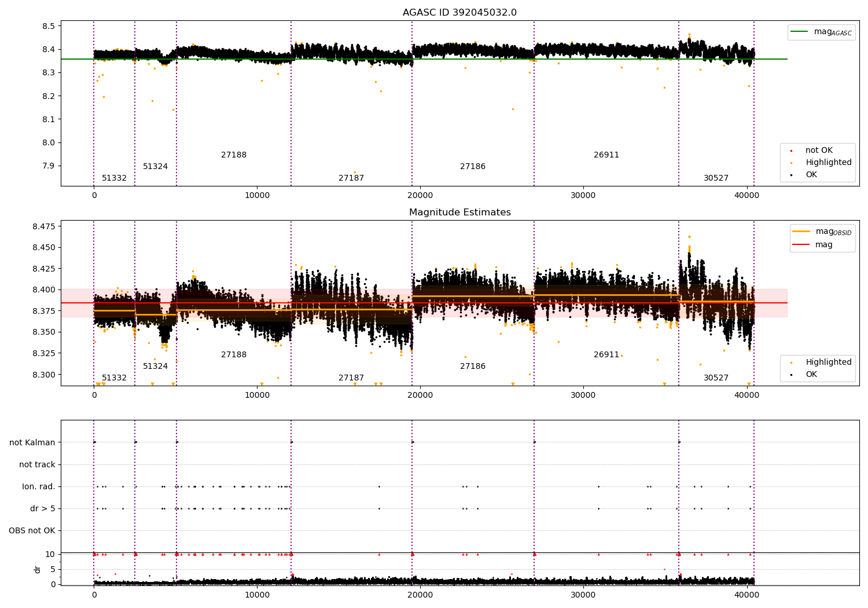868x608 pixels.
Task: Click OBSID label 27188 in top plot
Action: (234, 155)
